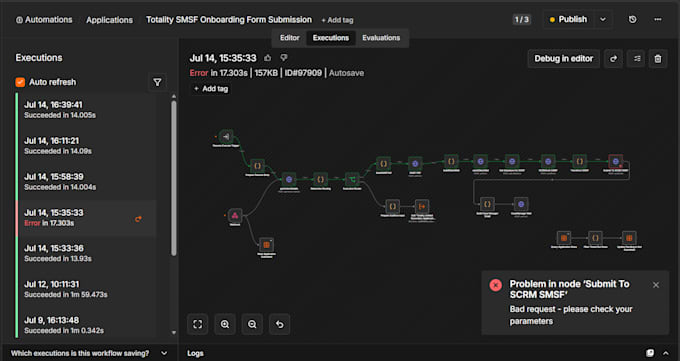This screenshot has width=680, height=361.
Task: Open workflow version history clock icon
Action: [632, 20]
